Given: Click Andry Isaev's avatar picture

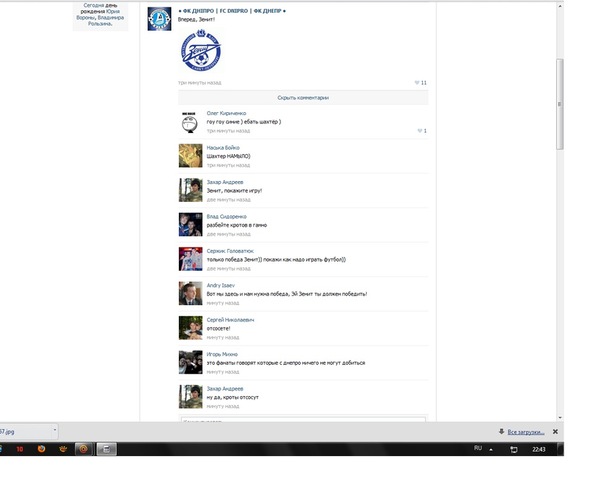Looking at the screenshot, I should [191, 292].
